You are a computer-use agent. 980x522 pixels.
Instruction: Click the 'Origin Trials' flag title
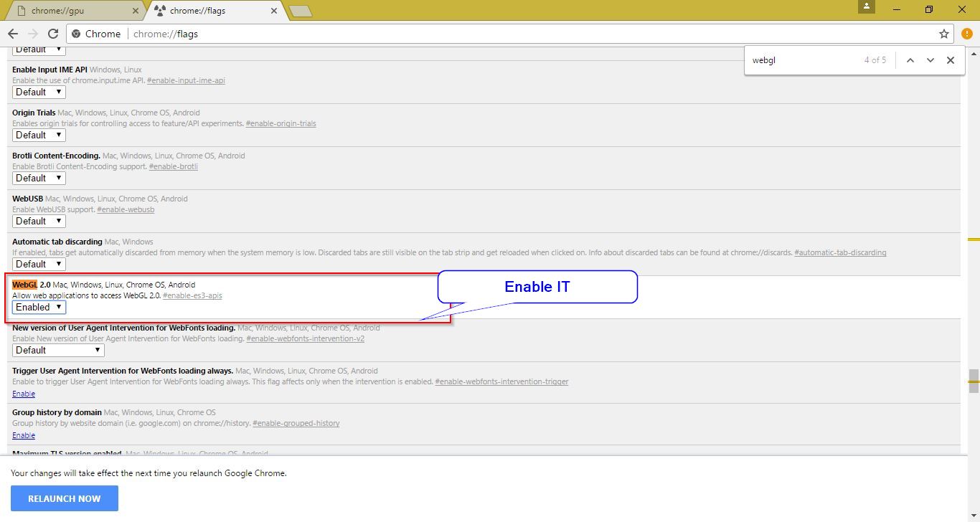34,113
